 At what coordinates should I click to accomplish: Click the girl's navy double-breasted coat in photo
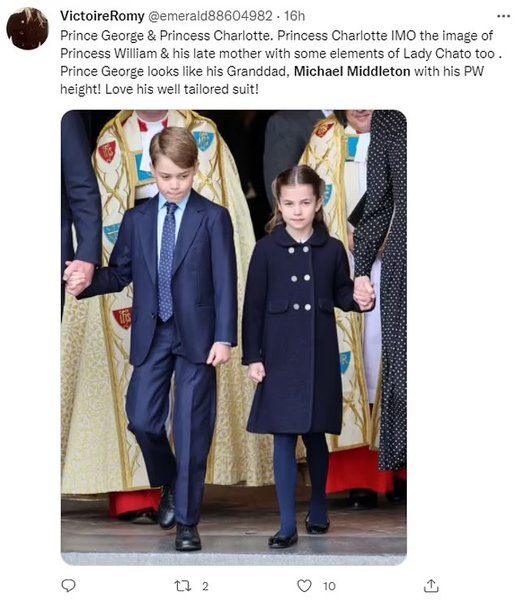pyautogui.click(x=298, y=331)
